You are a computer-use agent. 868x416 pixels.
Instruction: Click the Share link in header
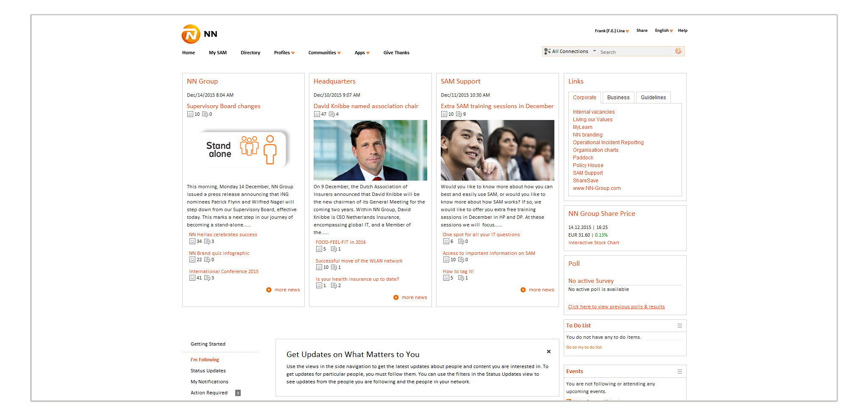coord(642,31)
